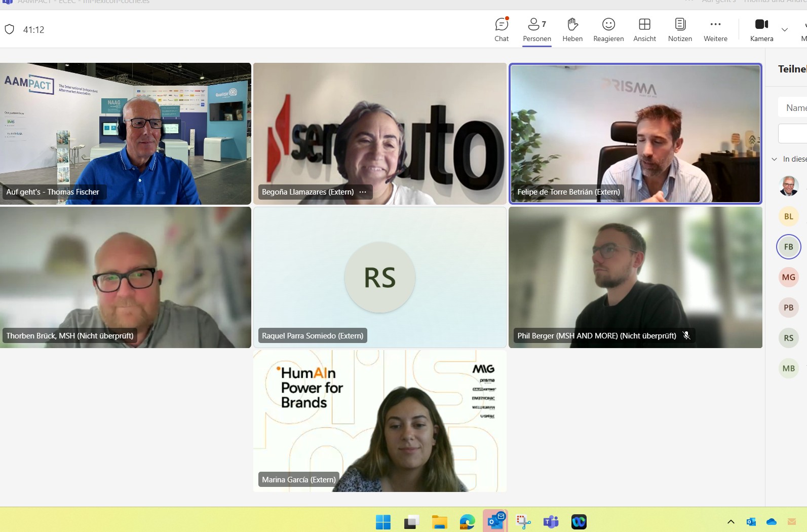Toggle the Kamera on or off
Screen dimensions: 807x532
tap(761, 30)
